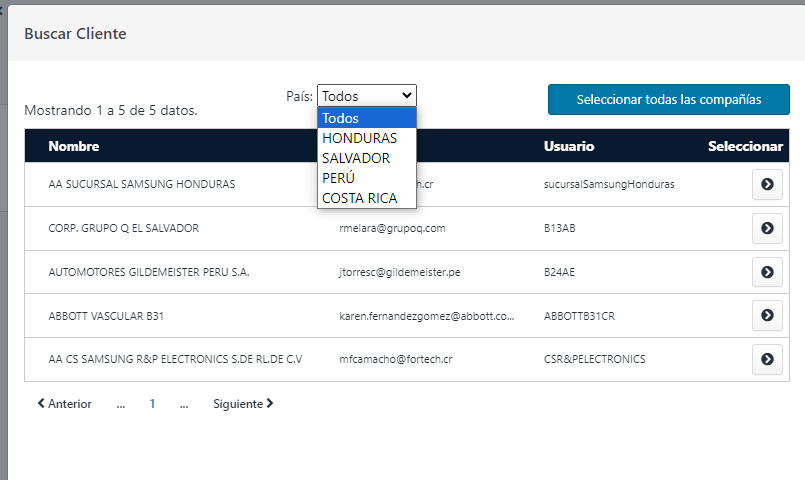The height and width of the screenshot is (480, 805).
Task: Click select arrow for ABBOTT VASCULAR B31
Action: click(x=767, y=316)
